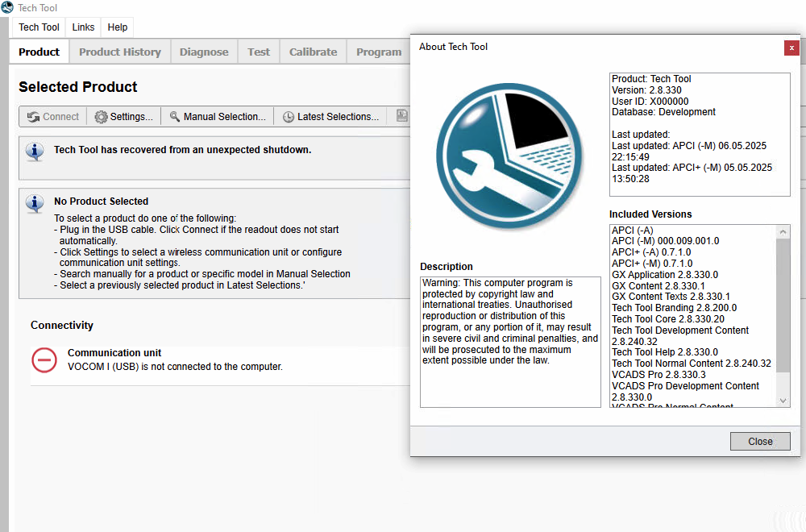Open Settings via the gear icon

click(101, 117)
